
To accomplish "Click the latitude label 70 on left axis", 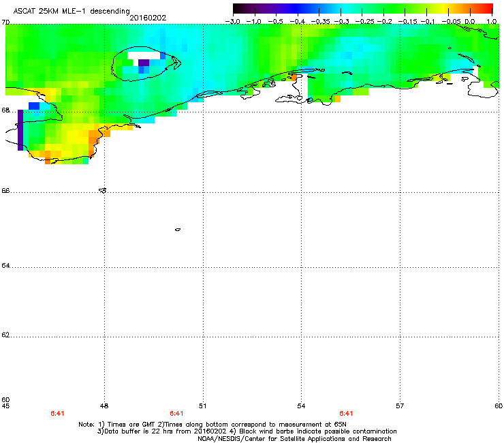I will (5, 22).
